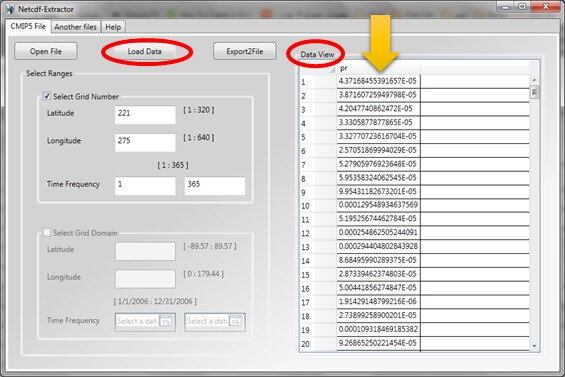Screen dimensions: 565x377
Task: Close the Netcdf-Extractor window
Action: (x=545, y=7)
